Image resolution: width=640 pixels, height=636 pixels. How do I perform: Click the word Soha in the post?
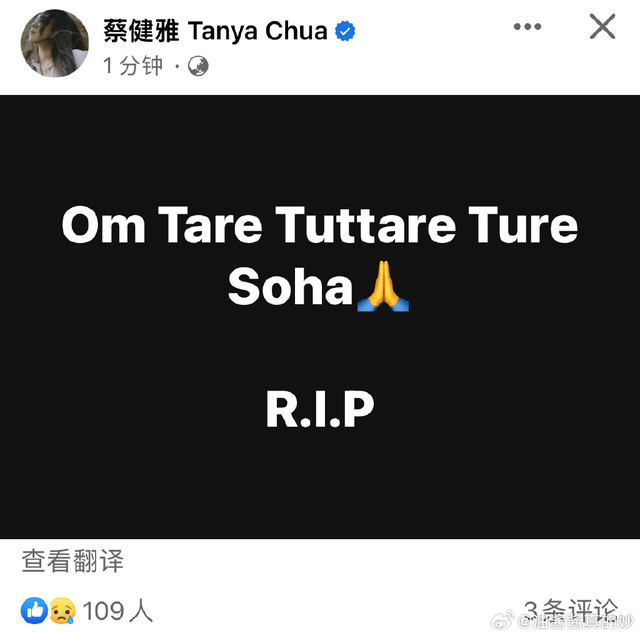pos(290,287)
